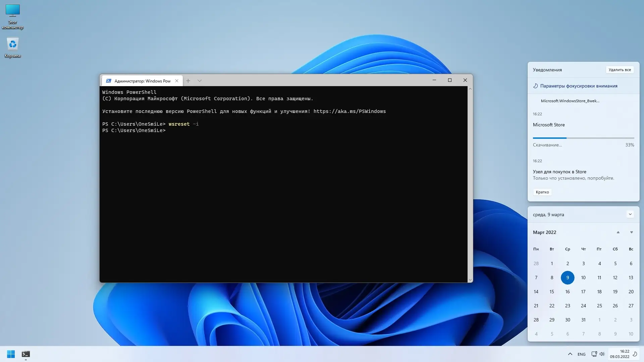Go to previous month in calendar
644x362 pixels.
[618, 232]
